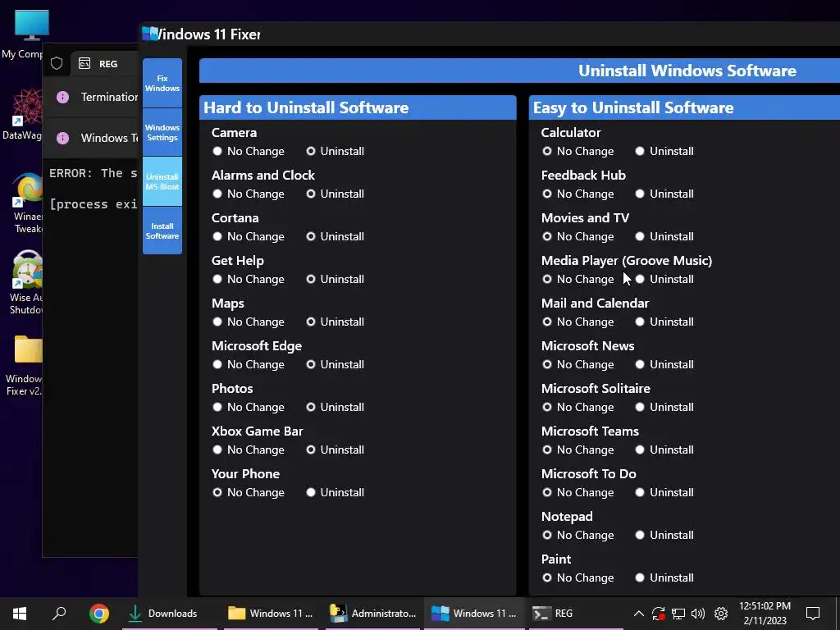Viewport: 840px width, 630px height.
Task: Focus the Windows 11 Fixer taskbar button
Action: click(x=475, y=614)
